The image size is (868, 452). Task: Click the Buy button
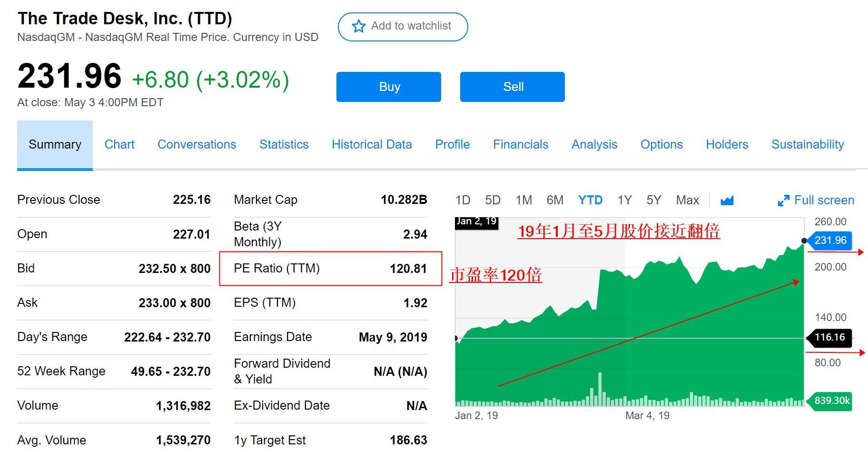point(389,87)
